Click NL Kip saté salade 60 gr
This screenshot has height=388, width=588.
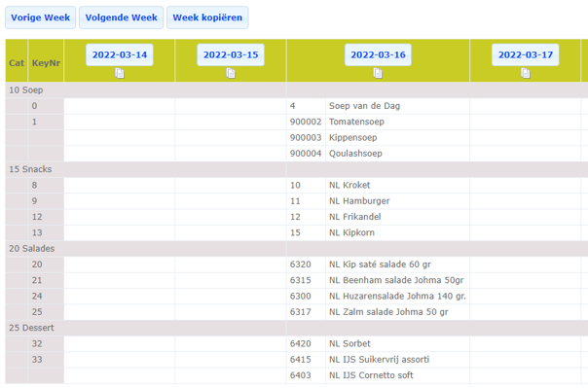point(380,265)
